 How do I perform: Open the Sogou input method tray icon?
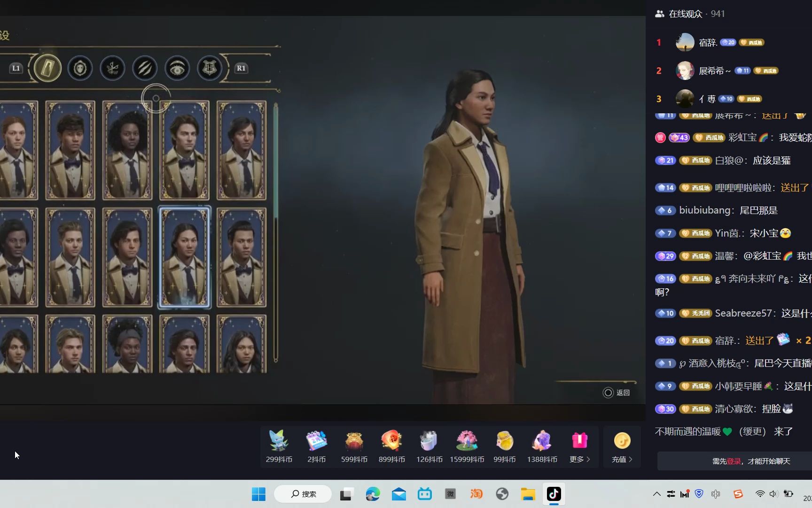738,494
